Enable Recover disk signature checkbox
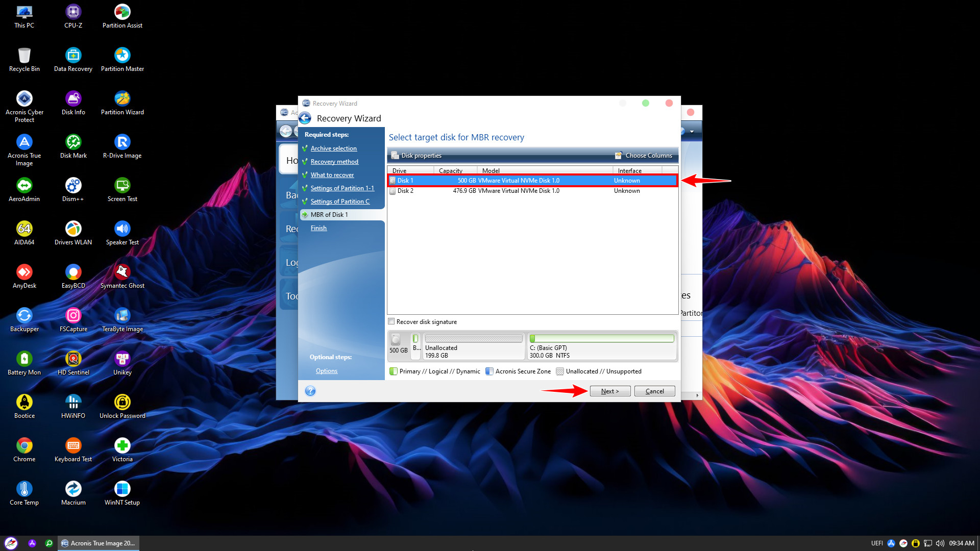The height and width of the screenshot is (551, 980). [x=391, y=321]
